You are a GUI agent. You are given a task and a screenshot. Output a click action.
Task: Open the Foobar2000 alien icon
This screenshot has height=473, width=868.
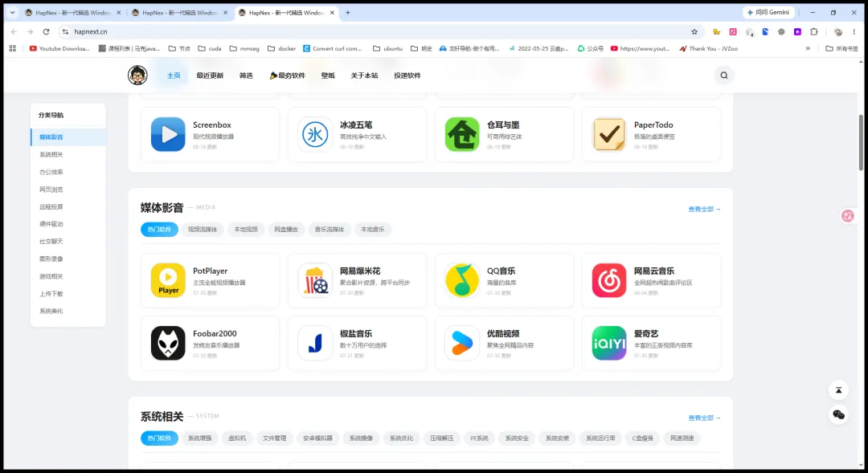pyautogui.click(x=168, y=343)
